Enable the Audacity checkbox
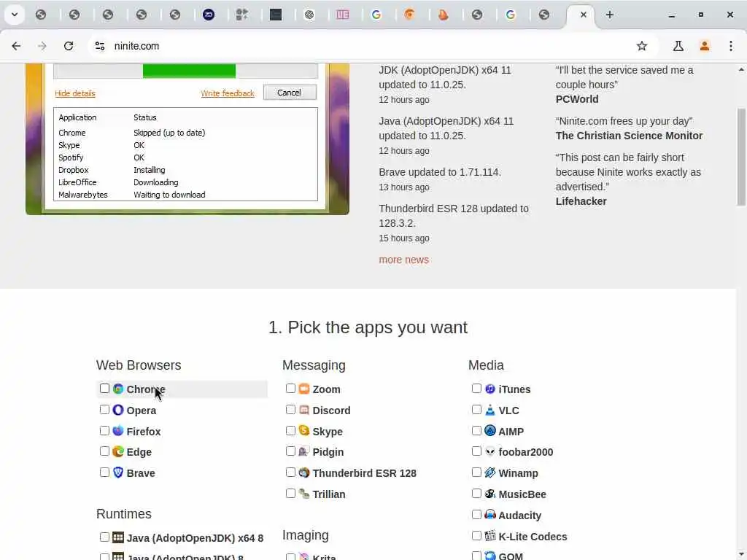The height and width of the screenshot is (560, 747). click(x=476, y=514)
